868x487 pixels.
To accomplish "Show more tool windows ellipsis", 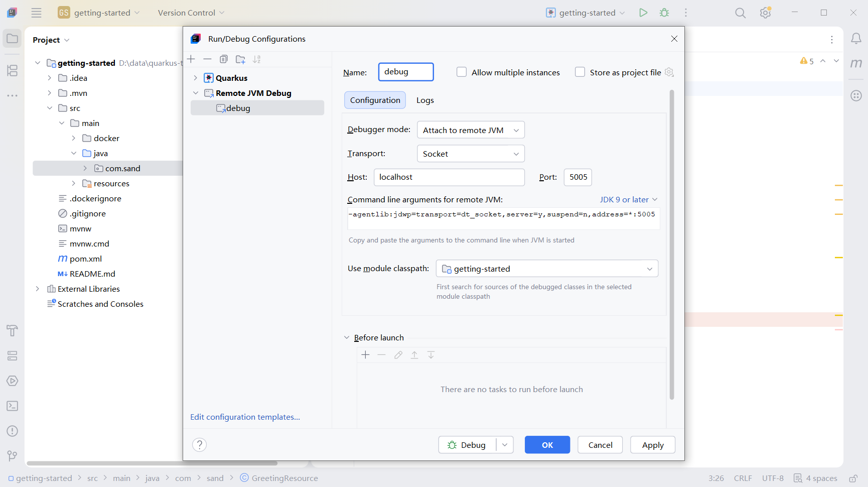I will pyautogui.click(x=12, y=95).
